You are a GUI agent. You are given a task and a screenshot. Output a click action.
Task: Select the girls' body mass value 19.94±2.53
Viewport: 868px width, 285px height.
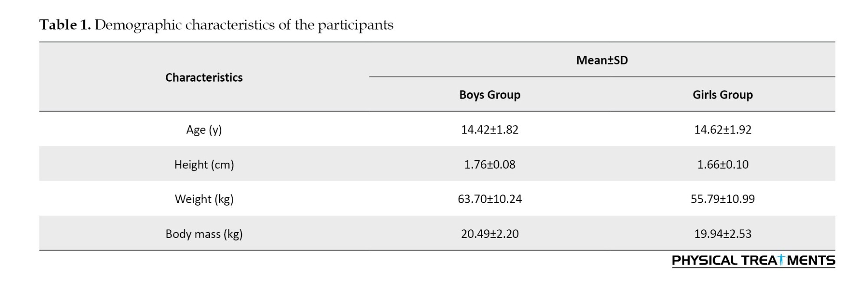pyautogui.click(x=723, y=234)
